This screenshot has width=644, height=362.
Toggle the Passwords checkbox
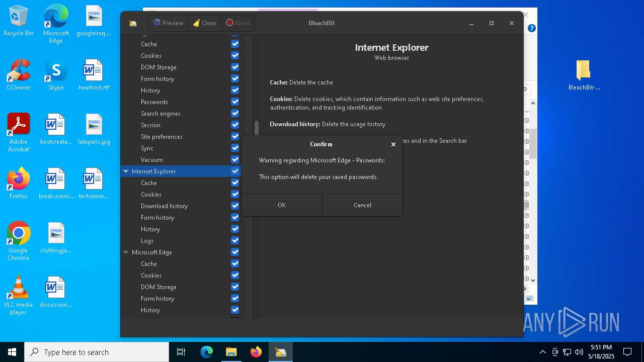pyautogui.click(x=235, y=102)
